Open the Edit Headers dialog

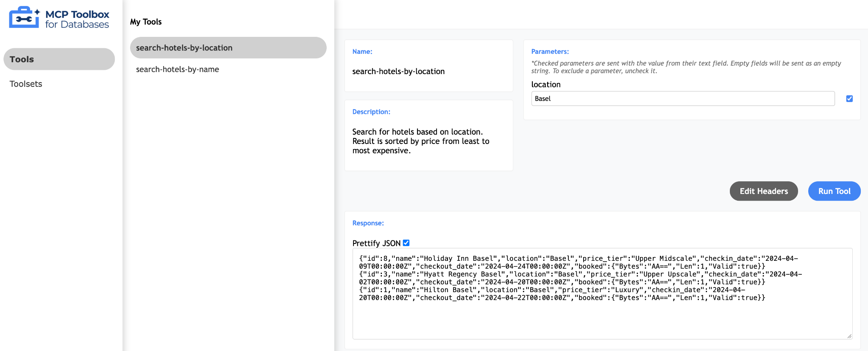pyautogui.click(x=764, y=191)
